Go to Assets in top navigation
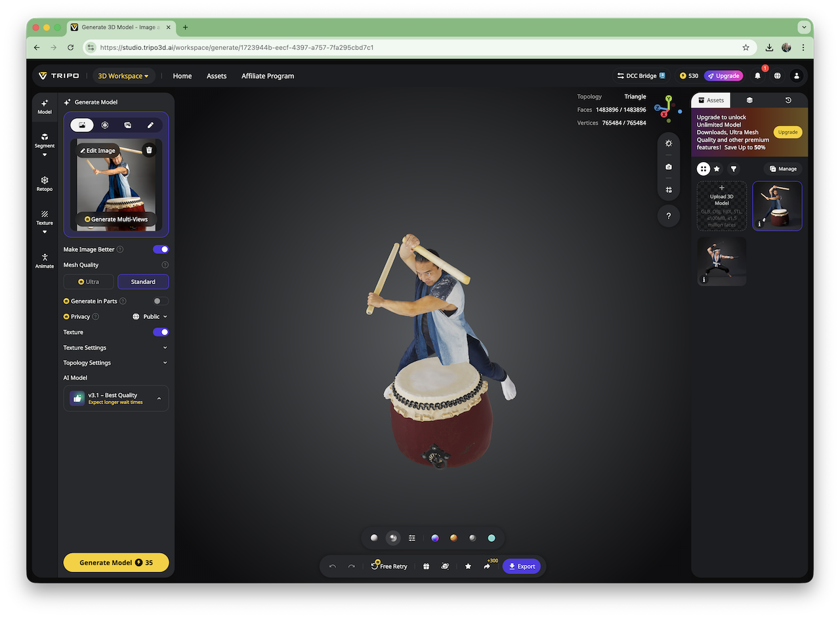This screenshot has height=618, width=840. tap(217, 76)
